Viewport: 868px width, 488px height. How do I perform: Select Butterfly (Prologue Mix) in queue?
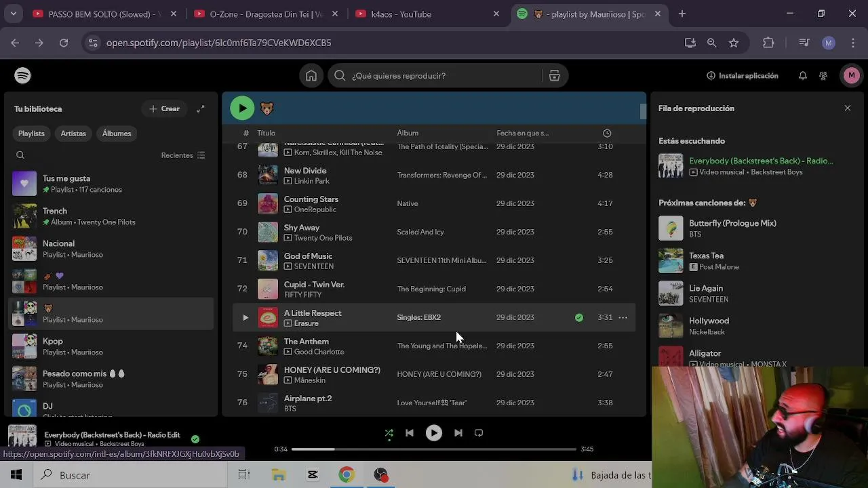tap(756, 228)
